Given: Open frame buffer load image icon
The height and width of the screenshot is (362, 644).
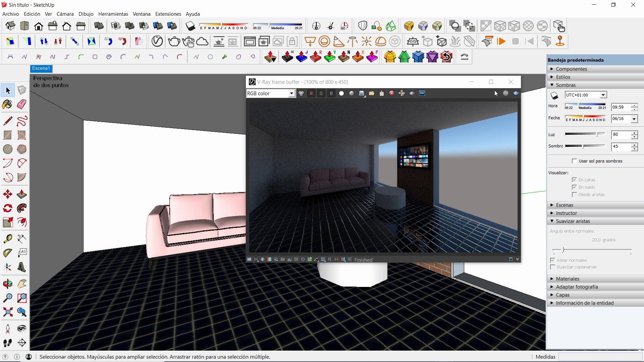Looking at the screenshot, I should [372, 94].
